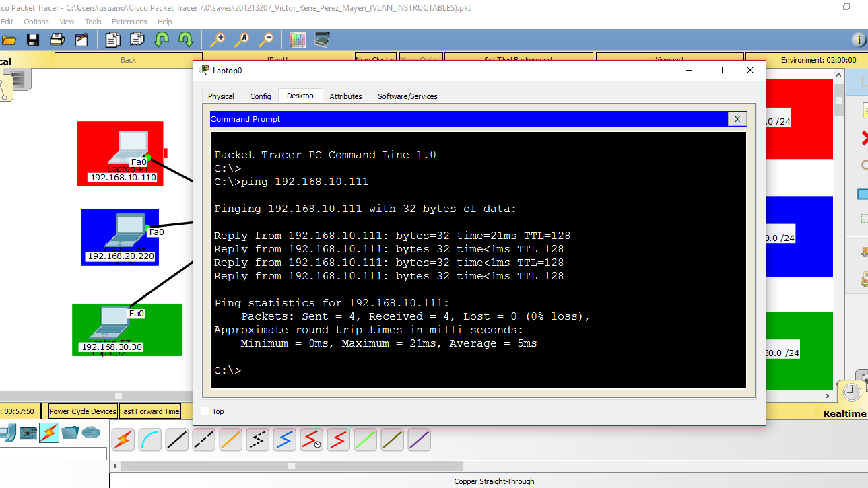The image size is (868, 488).
Task: Select the Components board category icon
Action: coord(28,432)
